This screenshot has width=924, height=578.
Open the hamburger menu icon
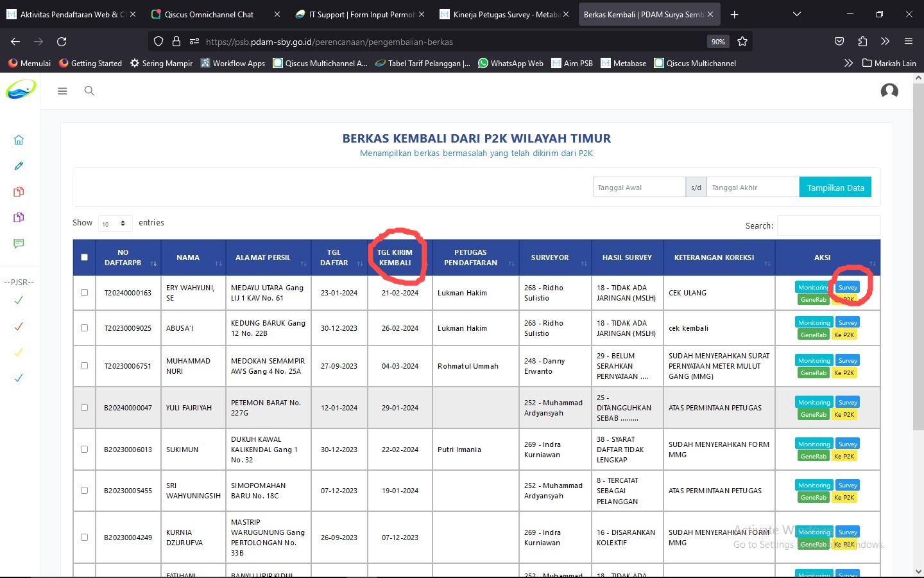62,91
